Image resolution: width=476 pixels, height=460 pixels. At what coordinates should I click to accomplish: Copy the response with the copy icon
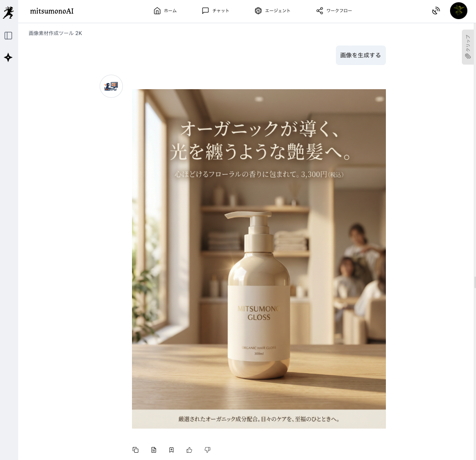(136, 450)
